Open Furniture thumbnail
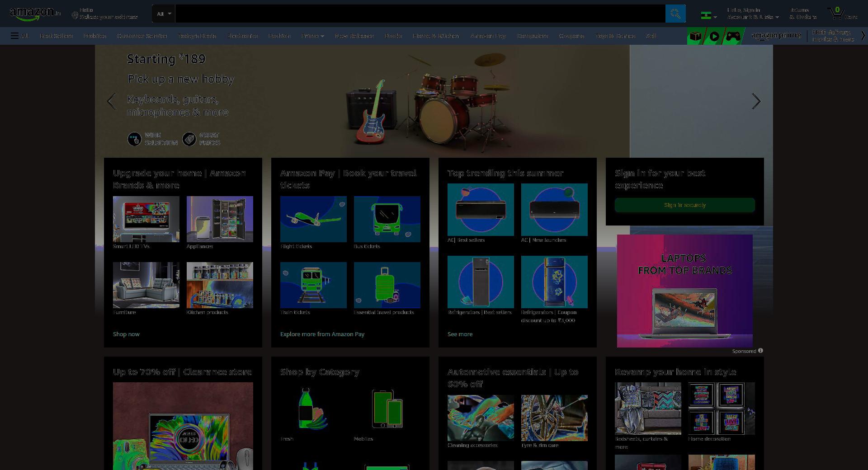The width and height of the screenshot is (868, 470). coord(146,285)
